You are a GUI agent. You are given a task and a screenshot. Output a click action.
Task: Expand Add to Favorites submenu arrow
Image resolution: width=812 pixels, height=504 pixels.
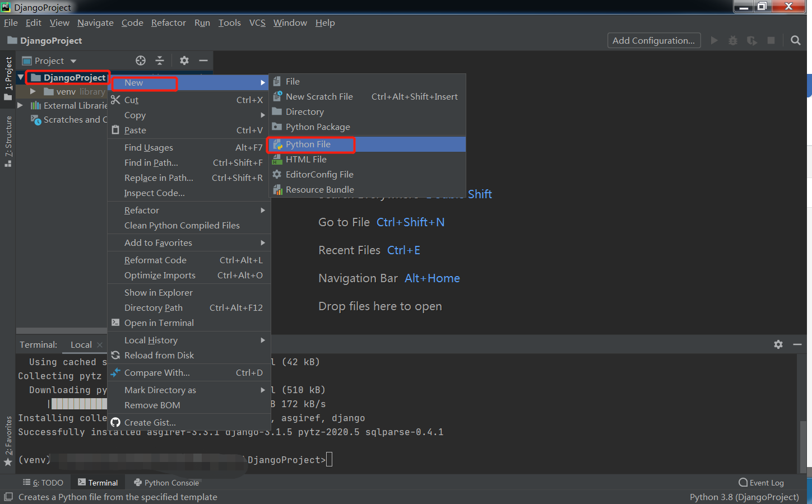click(263, 242)
